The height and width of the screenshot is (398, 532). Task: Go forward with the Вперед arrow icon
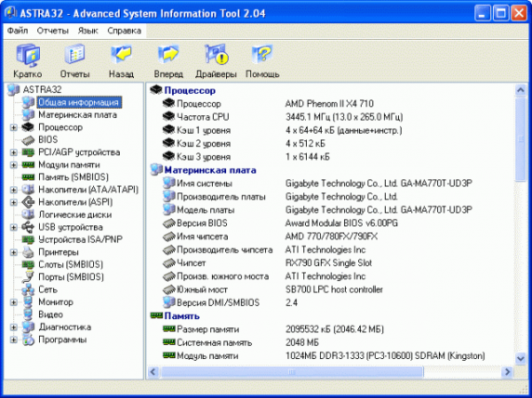[168, 53]
